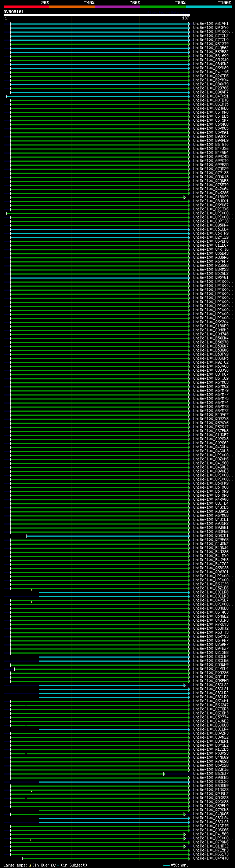Click hit label UniRef100_C5Z1D6
Viewport: 235px width, 868px height.
[x=211, y=588]
